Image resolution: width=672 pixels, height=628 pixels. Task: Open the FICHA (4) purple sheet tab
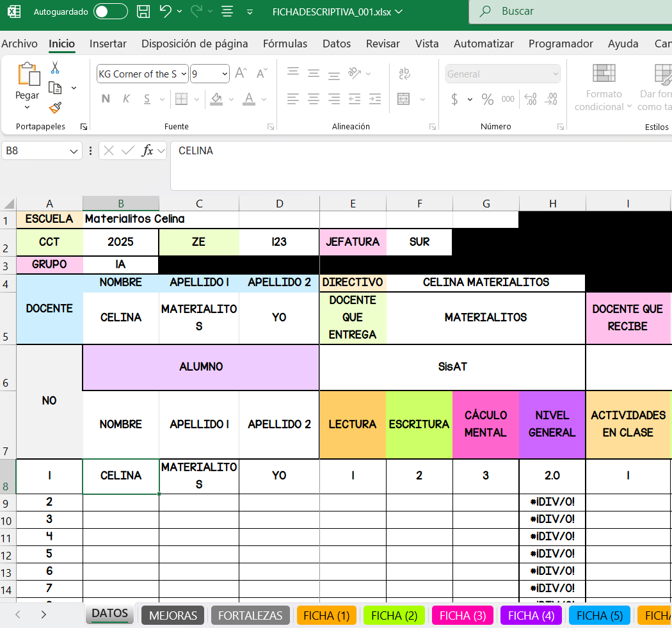pos(531,616)
